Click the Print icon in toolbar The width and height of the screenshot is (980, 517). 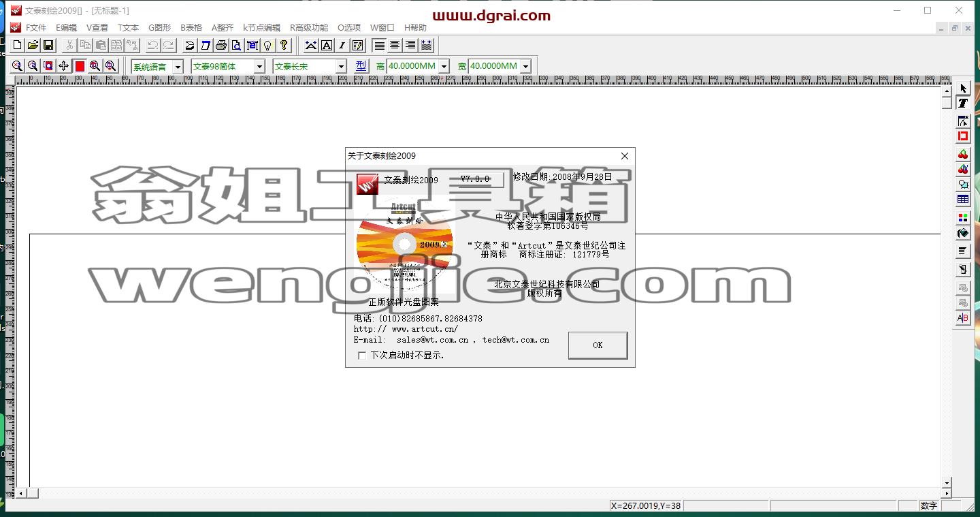tap(220, 45)
